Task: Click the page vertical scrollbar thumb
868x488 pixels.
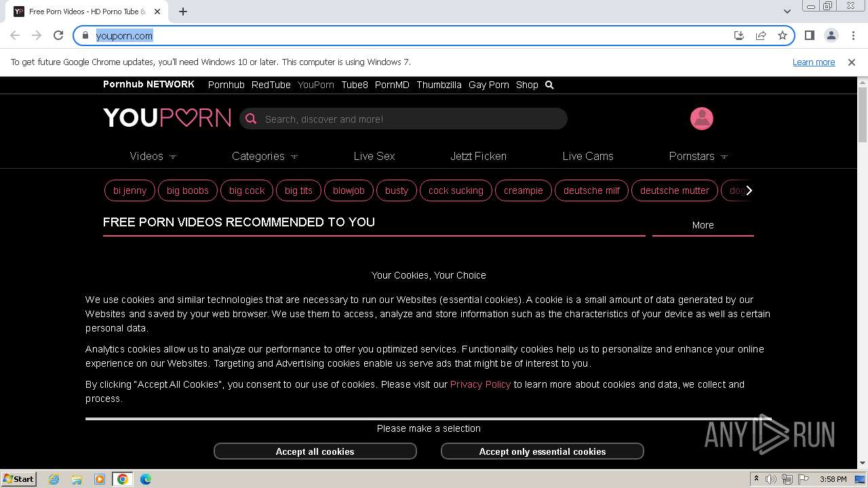Action: pyautogui.click(x=863, y=115)
